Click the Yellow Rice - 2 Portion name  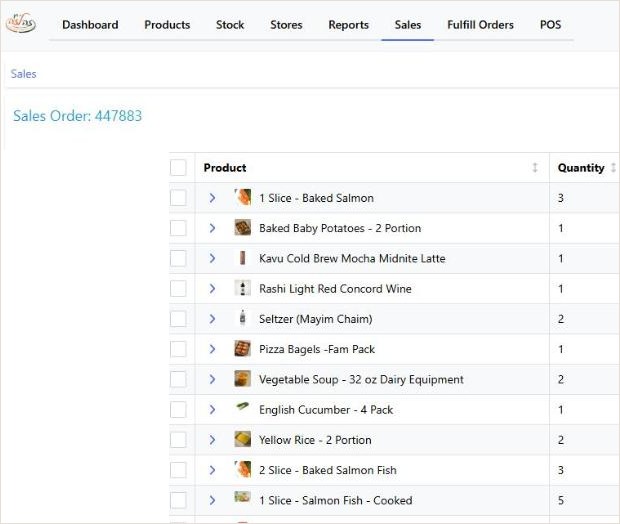[315, 440]
